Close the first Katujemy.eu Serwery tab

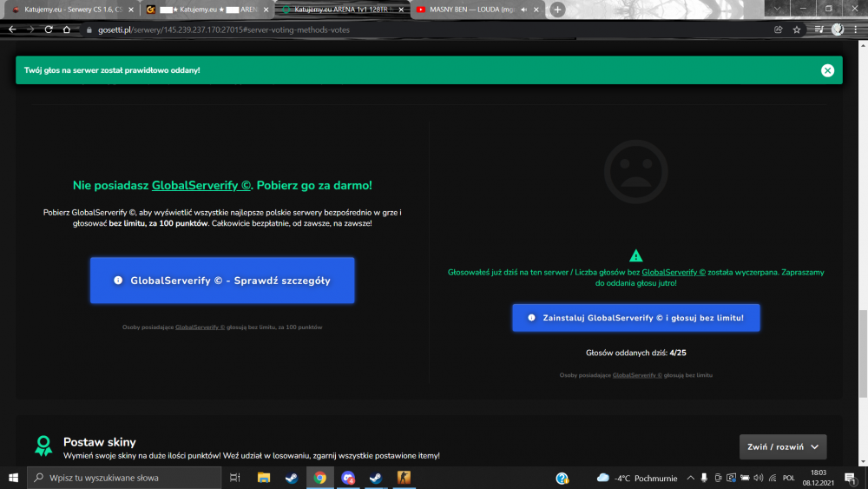point(131,10)
